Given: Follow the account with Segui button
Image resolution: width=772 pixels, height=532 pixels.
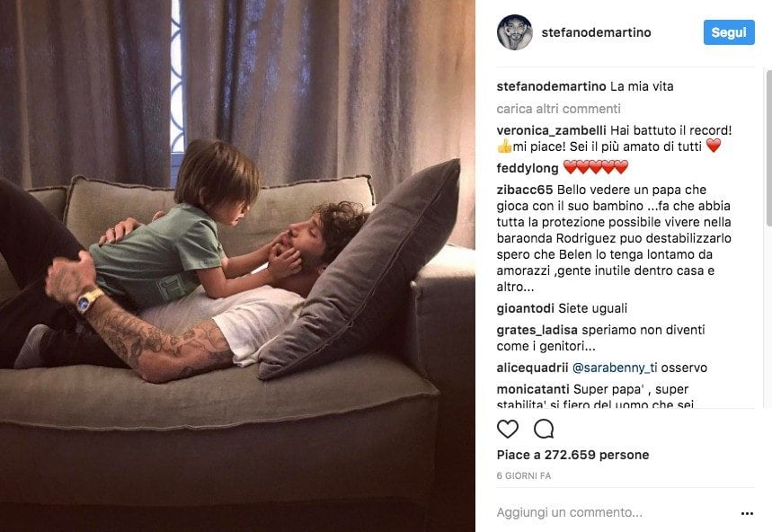Looking at the screenshot, I should 729,32.
